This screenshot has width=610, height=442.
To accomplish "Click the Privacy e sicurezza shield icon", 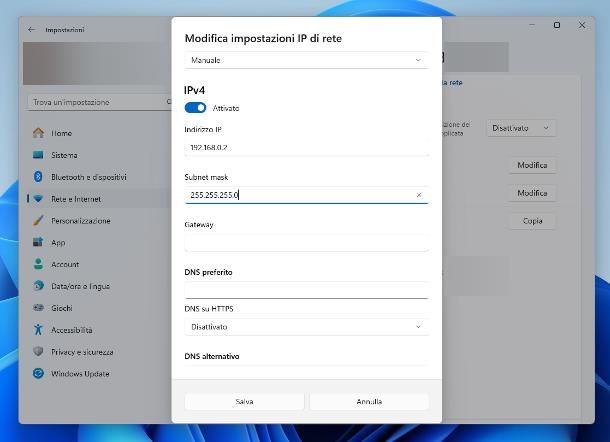I will tap(38, 352).
